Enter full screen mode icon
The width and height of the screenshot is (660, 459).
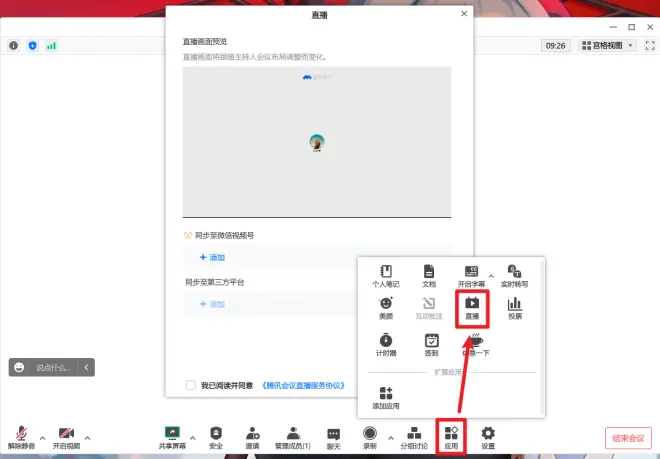(x=650, y=45)
